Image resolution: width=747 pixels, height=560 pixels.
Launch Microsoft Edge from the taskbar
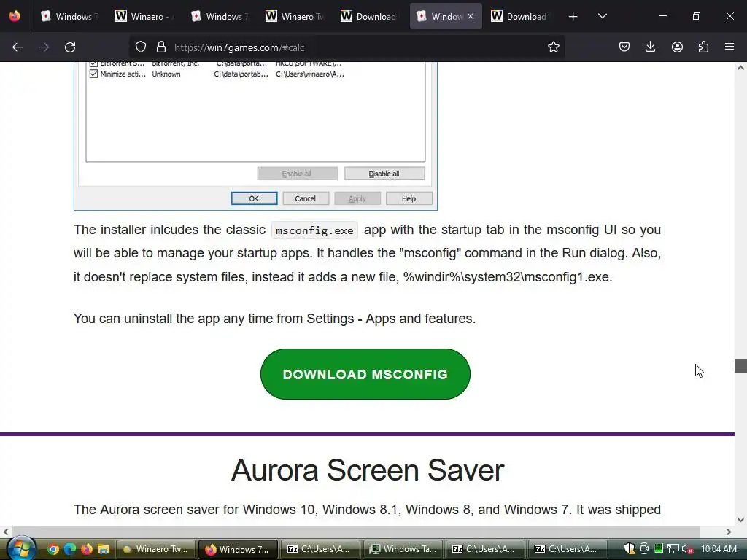[70, 549]
